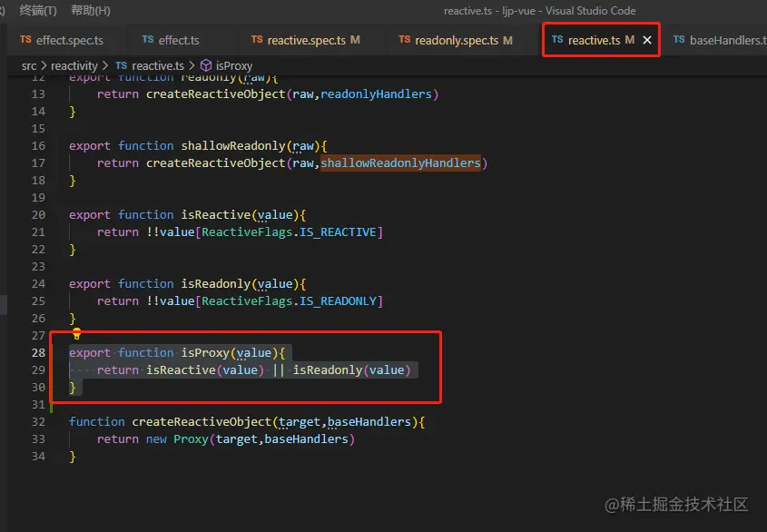Click the reactivity breadcrumb segment
This screenshot has height=532, width=767.
pos(74,65)
